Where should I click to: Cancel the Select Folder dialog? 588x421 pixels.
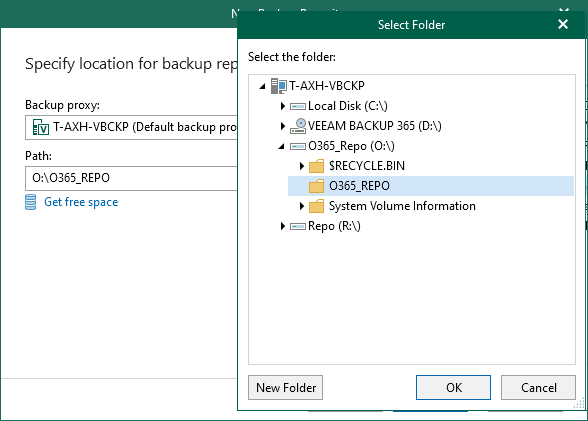click(x=538, y=388)
